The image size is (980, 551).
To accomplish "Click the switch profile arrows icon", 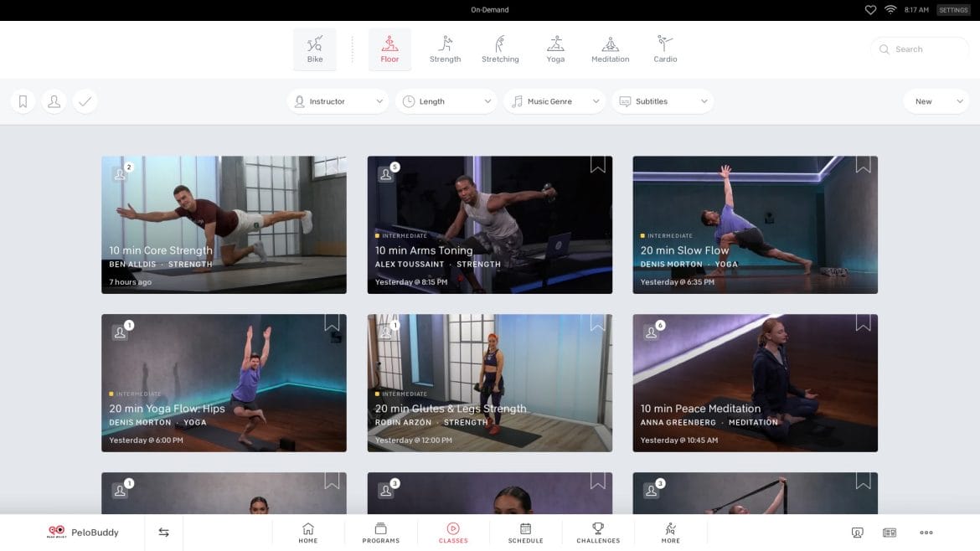I will click(163, 533).
